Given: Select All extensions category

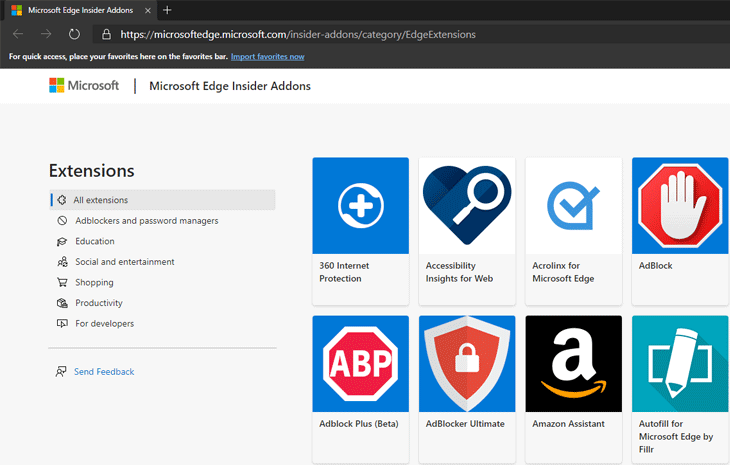Looking at the screenshot, I should [x=162, y=200].
